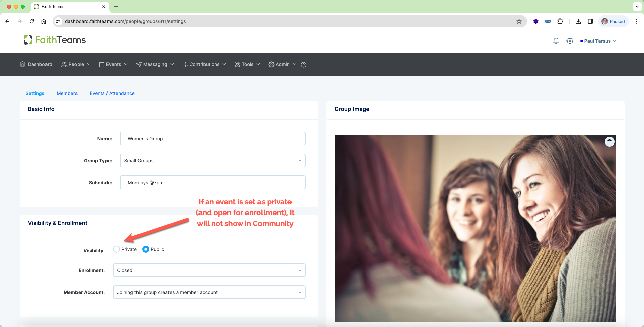Click the help question mark icon

[x=304, y=65]
